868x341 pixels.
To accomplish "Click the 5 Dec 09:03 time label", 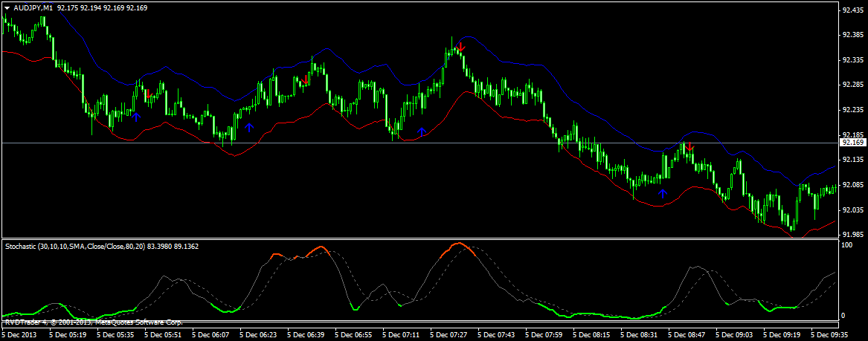I will (735, 334).
